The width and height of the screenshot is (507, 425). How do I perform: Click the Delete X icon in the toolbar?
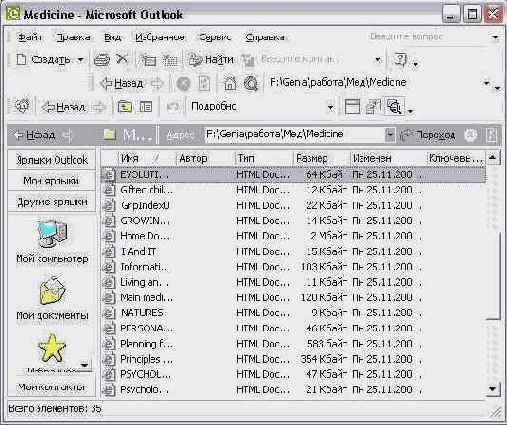tap(122, 60)
